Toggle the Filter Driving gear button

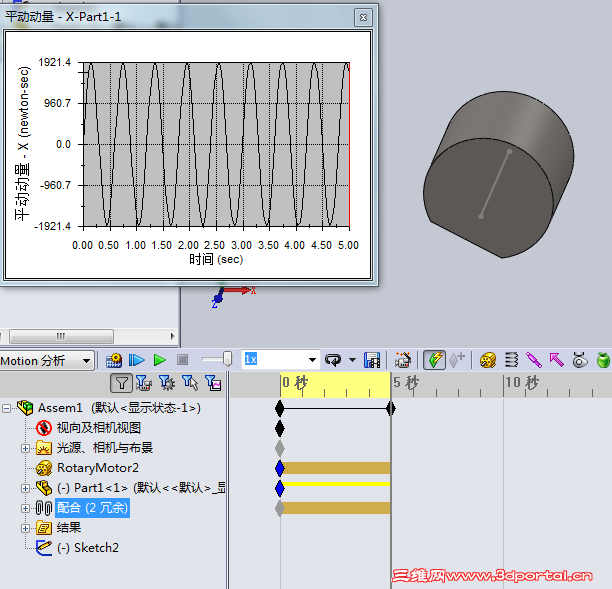167,383
